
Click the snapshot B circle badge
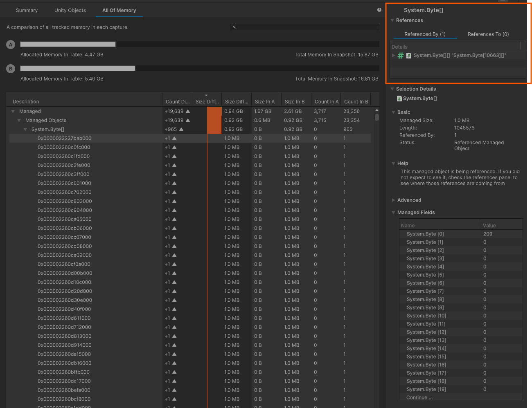click(11, 68)
